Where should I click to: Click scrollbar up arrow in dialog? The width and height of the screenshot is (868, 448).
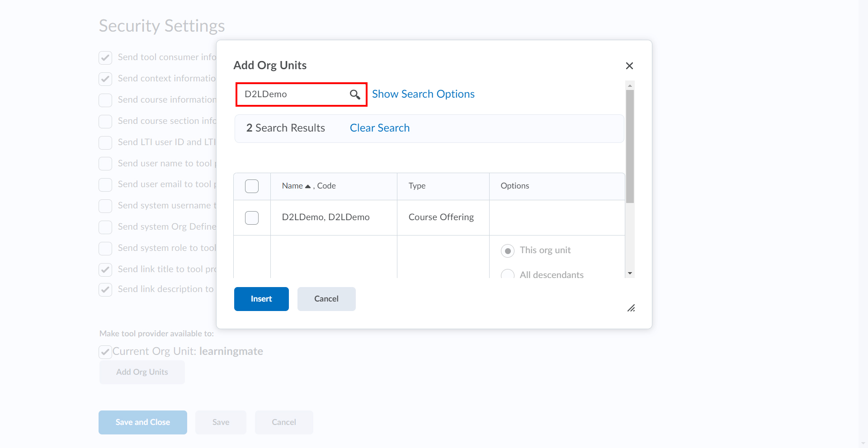click(630, 85)
